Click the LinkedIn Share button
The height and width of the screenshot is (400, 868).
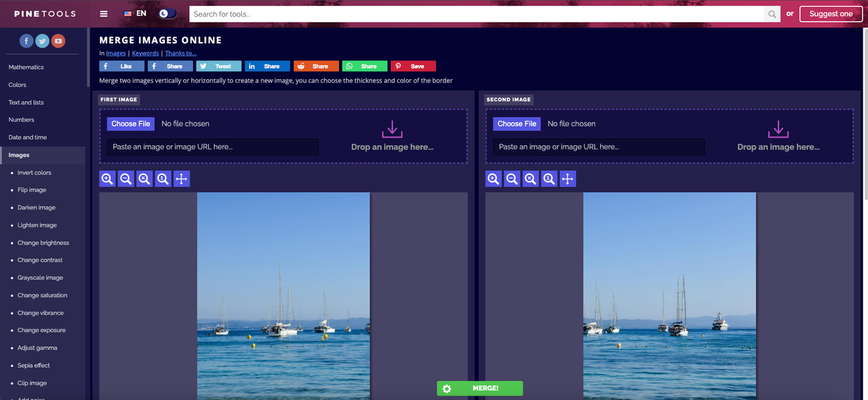click(x=267, y=66)
